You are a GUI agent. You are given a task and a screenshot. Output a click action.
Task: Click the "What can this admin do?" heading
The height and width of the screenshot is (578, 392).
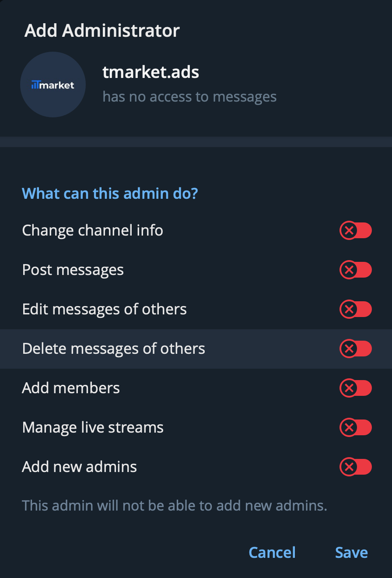(x=110, y=193)
